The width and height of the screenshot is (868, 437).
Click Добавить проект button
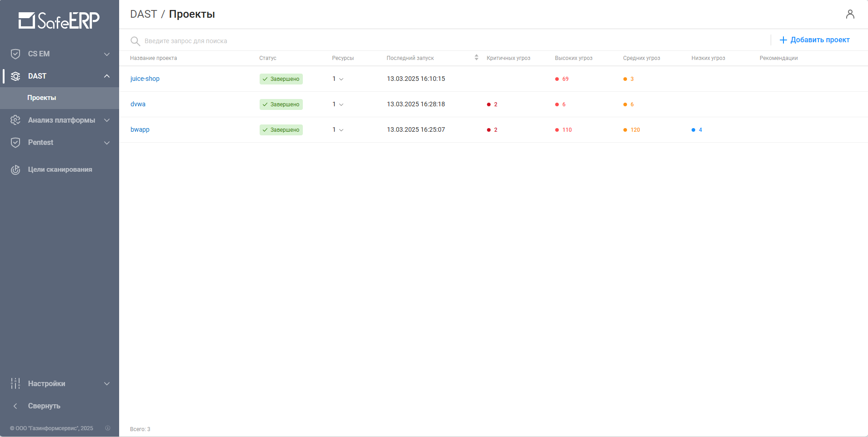pos(814,40)
